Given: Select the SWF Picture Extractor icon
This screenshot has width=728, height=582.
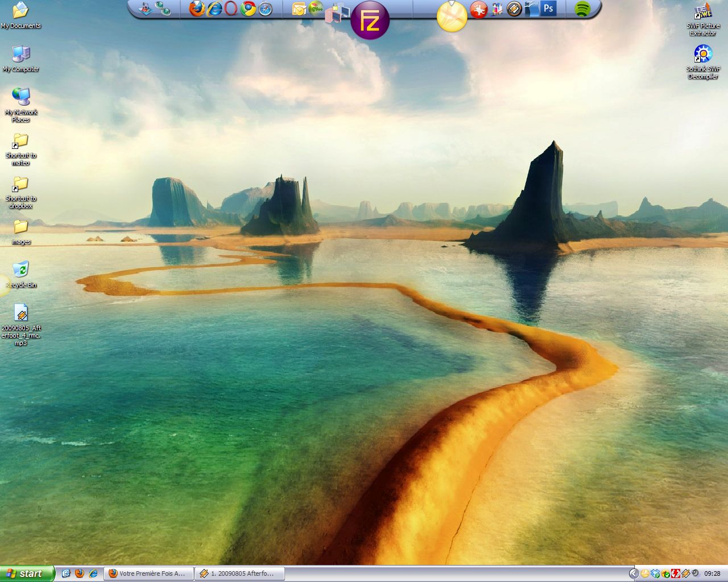Looking at the screenshot, I should (703, 11).
